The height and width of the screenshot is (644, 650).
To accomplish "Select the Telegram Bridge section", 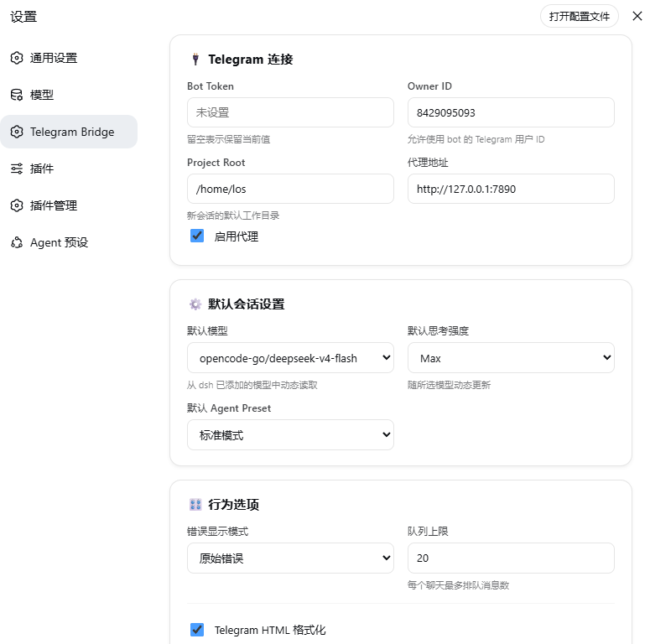I will point(69,132).
